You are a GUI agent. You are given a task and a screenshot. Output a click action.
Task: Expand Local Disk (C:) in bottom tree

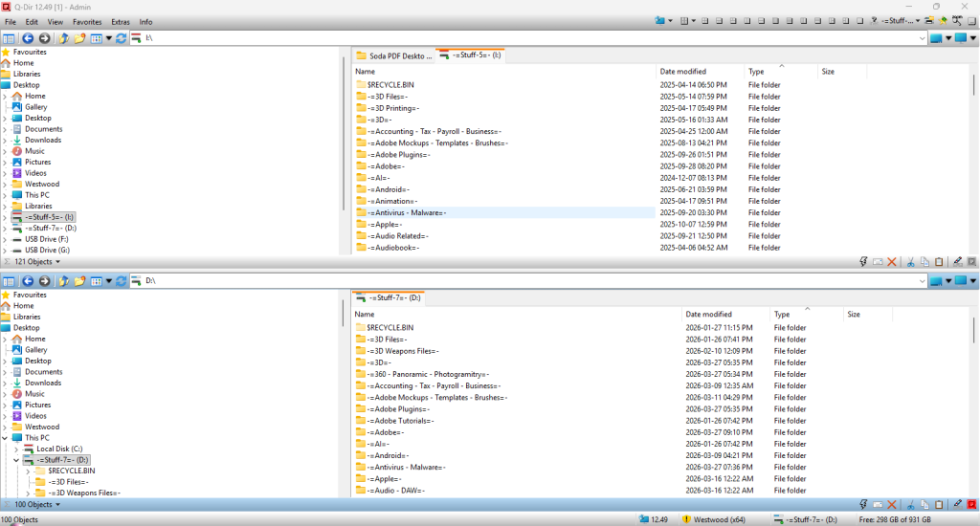point(16,449)
